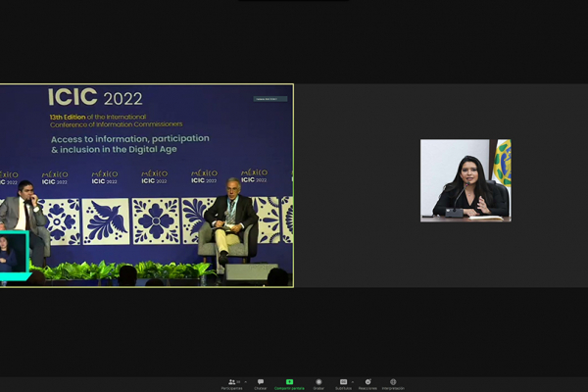Click '13th Edition of the International' text
Viewport: 588px width, 392px height.
[98, 117]
